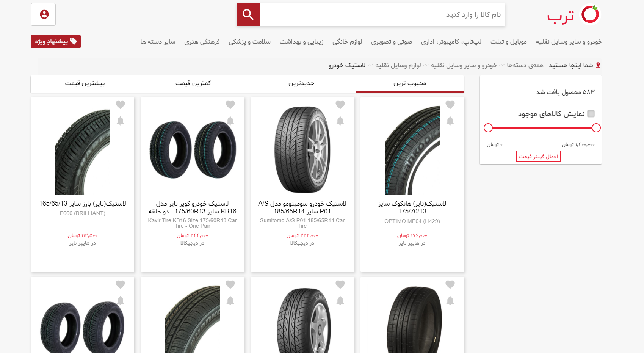
Task: Open the user account profile icon
Action: coord(43,14)
